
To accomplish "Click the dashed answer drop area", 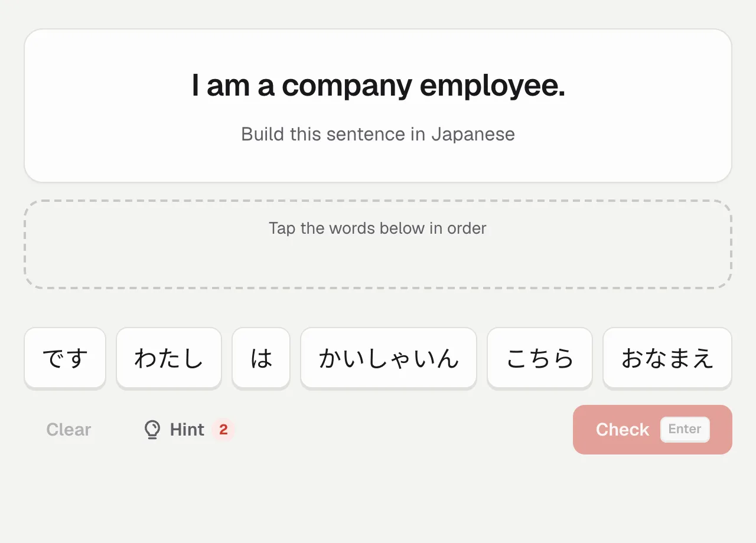I will click(378, 244).
